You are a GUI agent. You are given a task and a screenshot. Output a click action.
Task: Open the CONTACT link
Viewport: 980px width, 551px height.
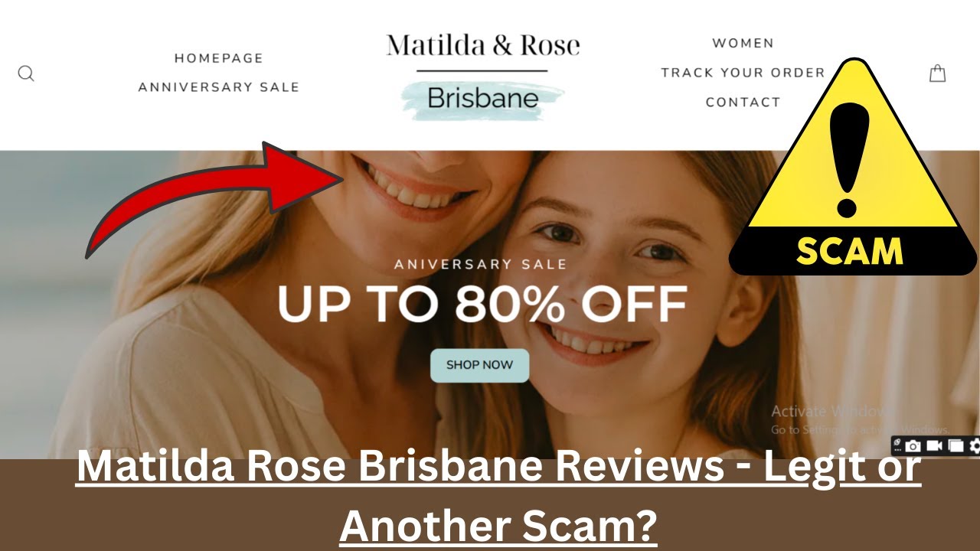click(x=743, y=102)
